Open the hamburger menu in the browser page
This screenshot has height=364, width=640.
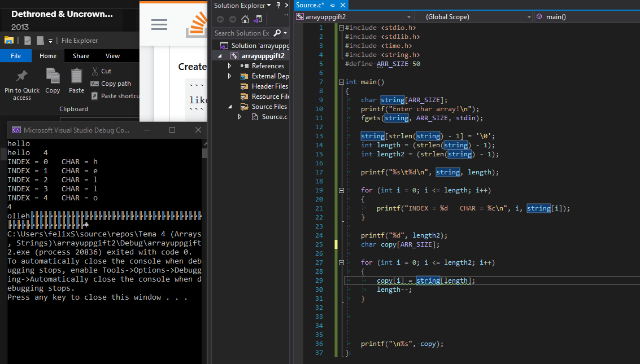[x=159, y=24]
